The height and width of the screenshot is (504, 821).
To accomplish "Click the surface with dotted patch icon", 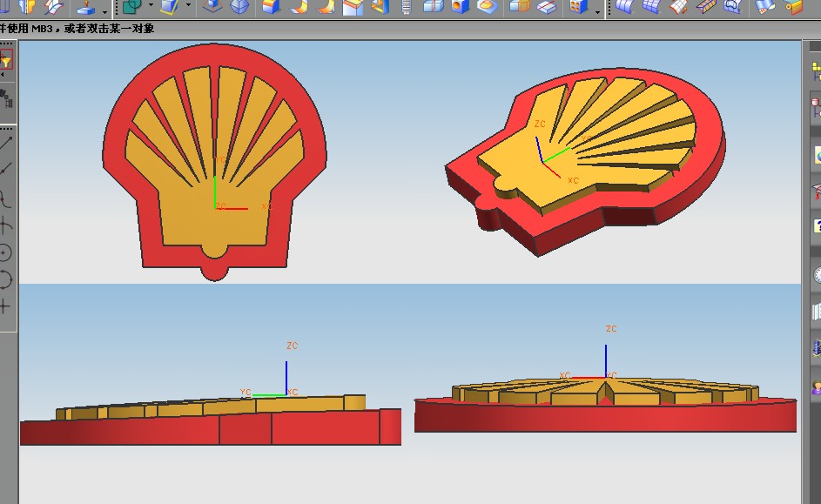I will (x=765, y=6).
